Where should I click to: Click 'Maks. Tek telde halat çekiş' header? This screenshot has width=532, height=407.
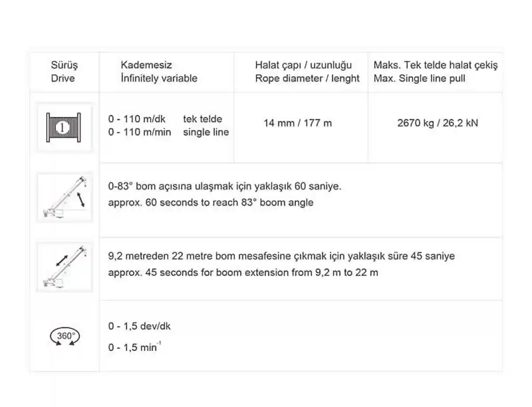coord(435,65)
